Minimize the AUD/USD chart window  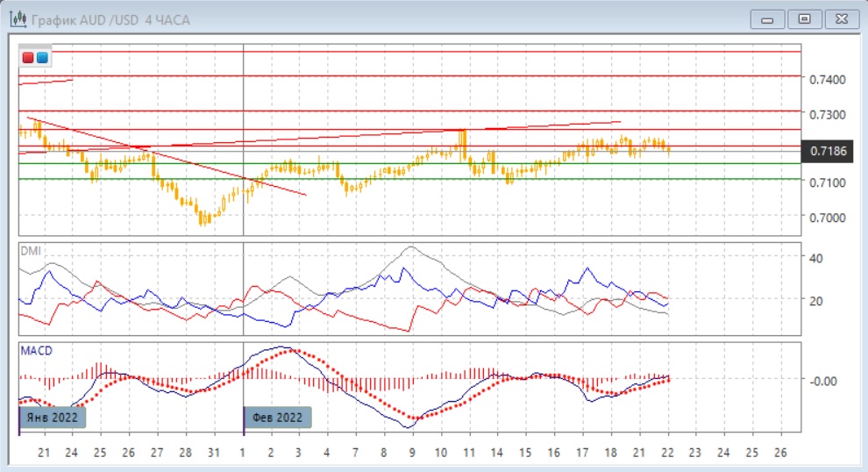(x=769, y=18)
